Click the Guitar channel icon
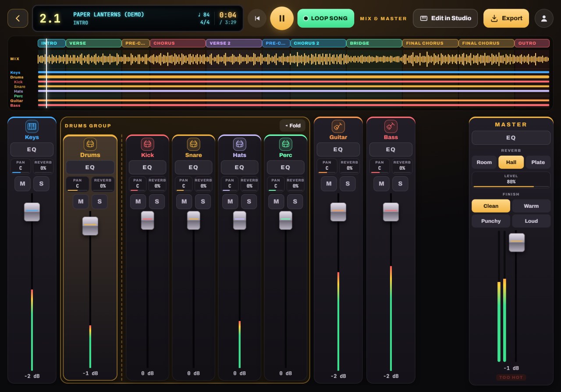Screen dimensions: 561x392 [x=338, y=127]
